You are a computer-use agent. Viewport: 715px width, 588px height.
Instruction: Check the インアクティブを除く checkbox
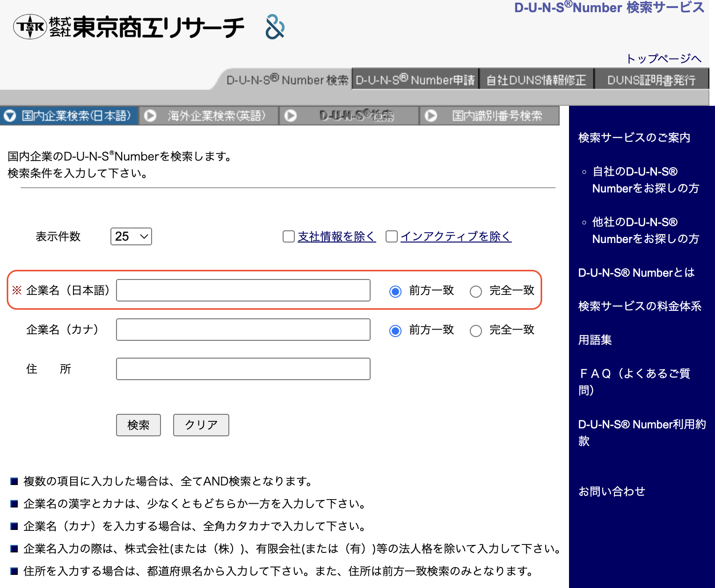coord(392,236)
